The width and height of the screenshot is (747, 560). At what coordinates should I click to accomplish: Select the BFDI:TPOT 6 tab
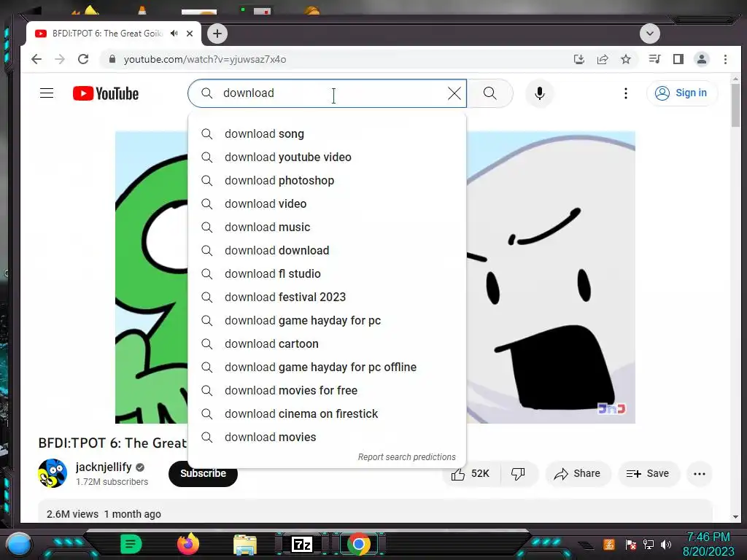tap(107, 34)
